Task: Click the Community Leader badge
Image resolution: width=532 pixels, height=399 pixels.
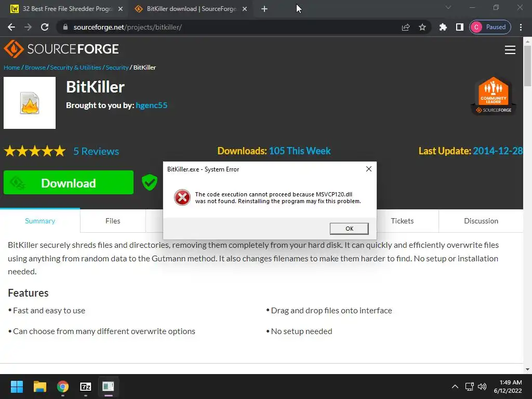Action: coord(494,96)
